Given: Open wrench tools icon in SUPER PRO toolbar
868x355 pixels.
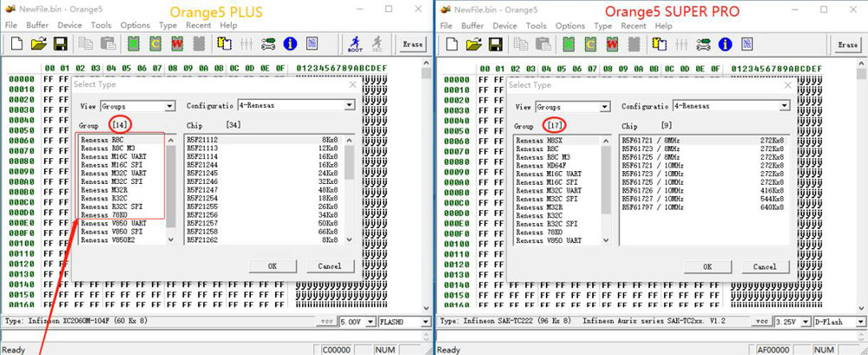Looking at the screenshot, I should pos(703,43).
